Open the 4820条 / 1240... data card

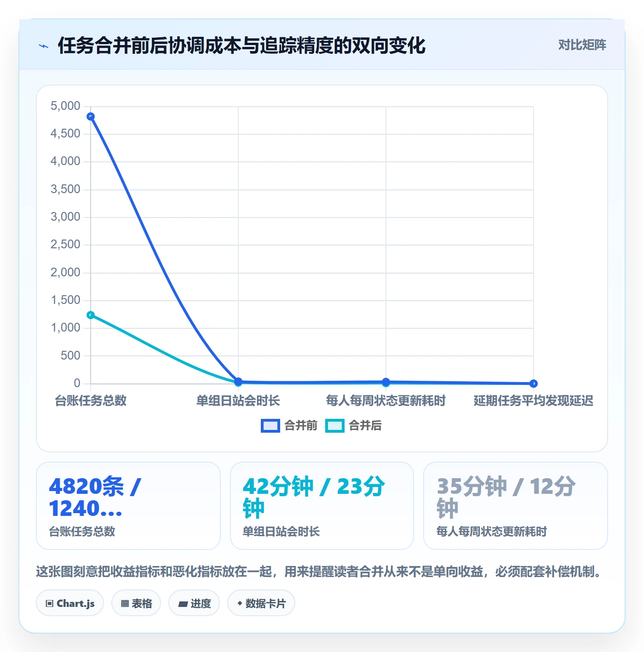[128, 506]
